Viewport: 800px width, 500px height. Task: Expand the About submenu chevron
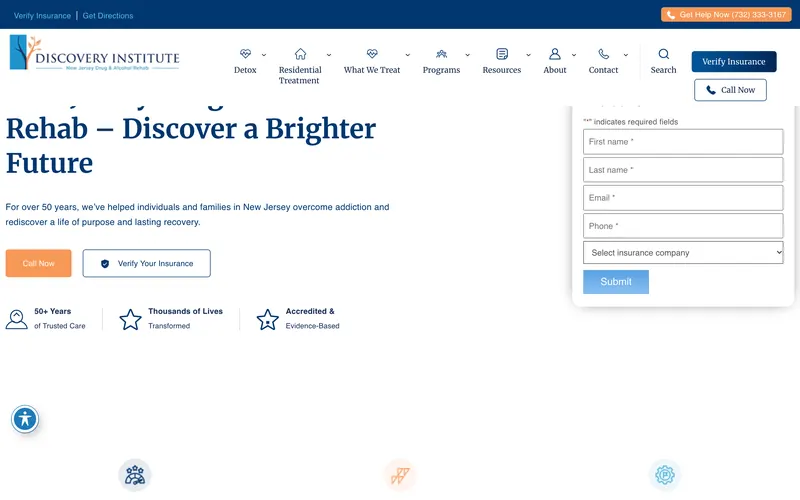tap(573, 55)
